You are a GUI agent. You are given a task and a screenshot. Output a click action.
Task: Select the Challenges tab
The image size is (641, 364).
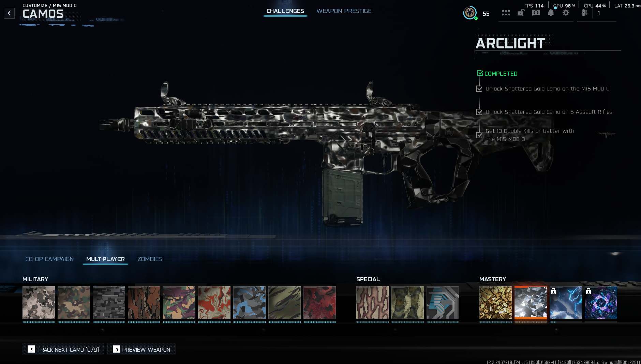[285, 11]
